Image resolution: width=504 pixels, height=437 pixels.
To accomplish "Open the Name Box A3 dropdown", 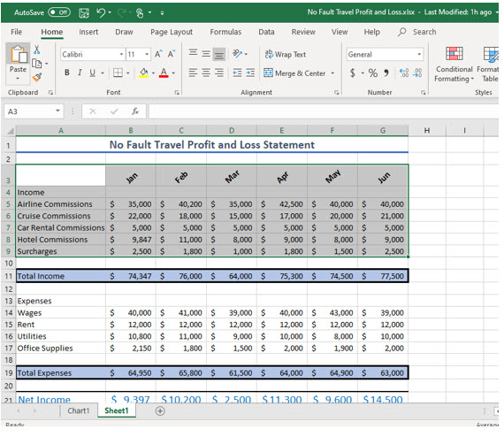I will 57,111.
